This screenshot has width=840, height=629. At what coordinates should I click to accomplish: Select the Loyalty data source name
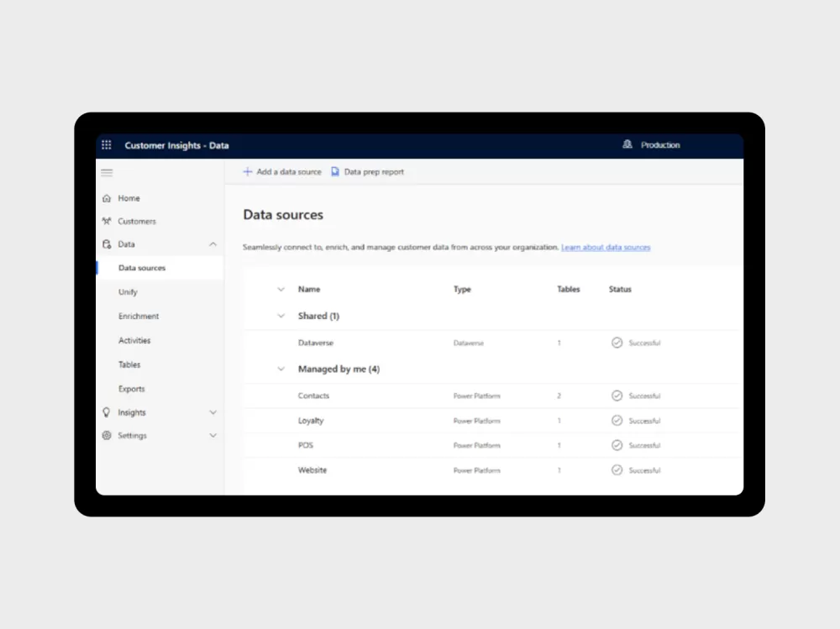pos(311,421)
